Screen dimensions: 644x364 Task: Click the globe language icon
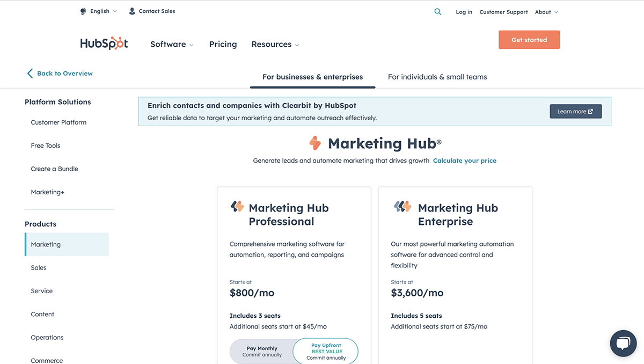click(83, 11)
